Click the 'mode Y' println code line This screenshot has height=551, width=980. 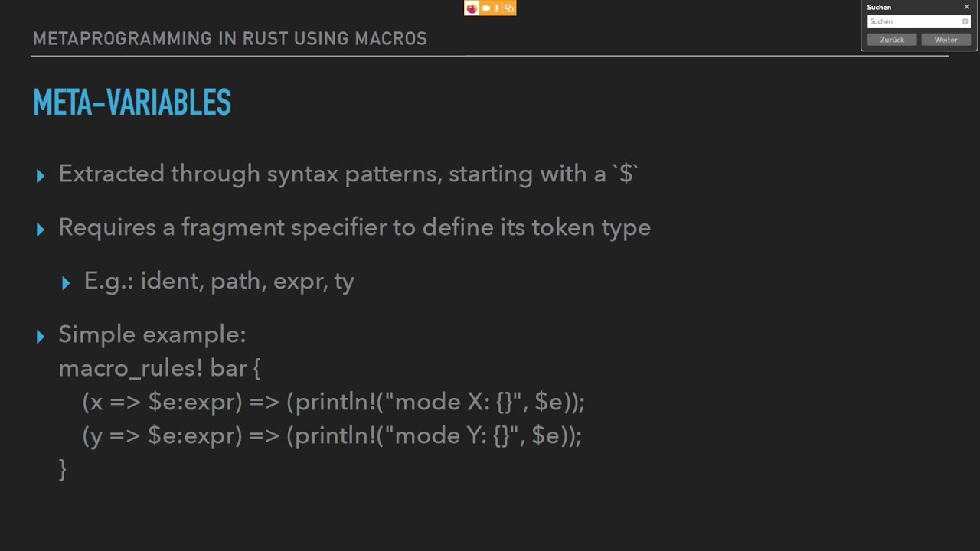(x=332, y=436)
